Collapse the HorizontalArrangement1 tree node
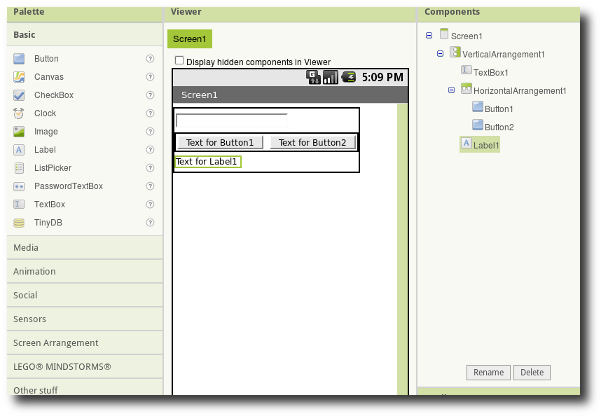 451,90
